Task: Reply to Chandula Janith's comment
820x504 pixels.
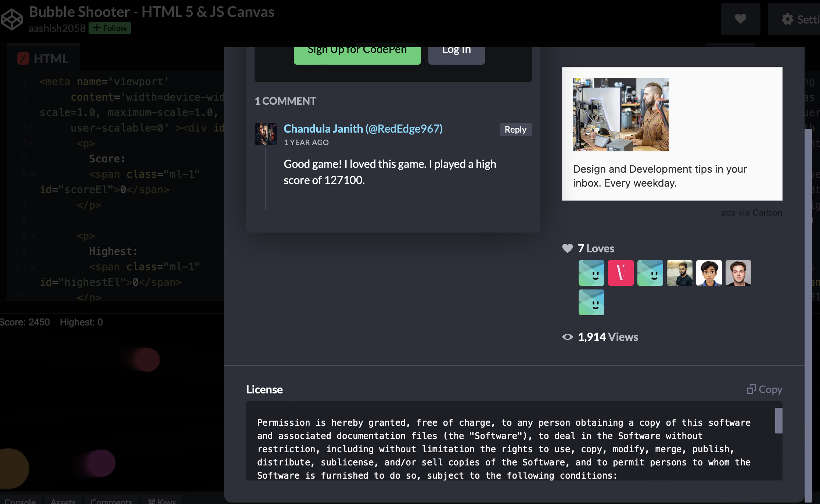Action: pos(515,130)
